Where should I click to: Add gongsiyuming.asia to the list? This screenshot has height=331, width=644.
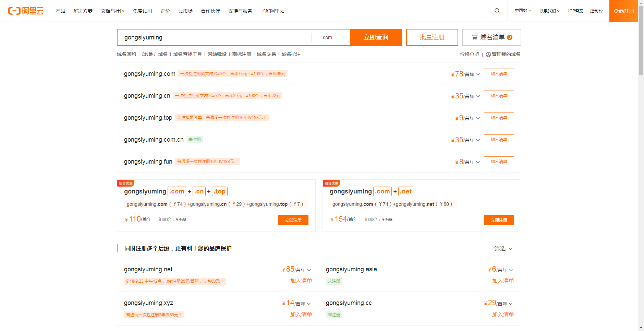point(502,281)
